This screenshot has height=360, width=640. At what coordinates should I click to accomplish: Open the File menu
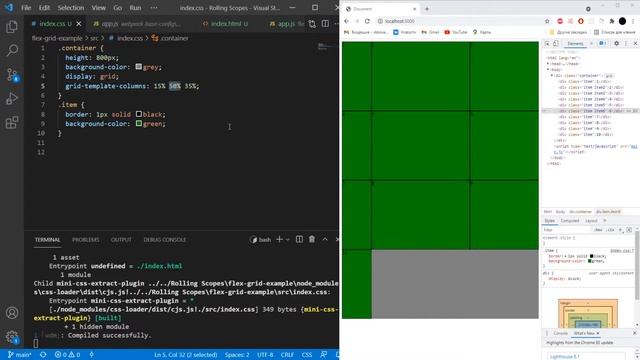point(26,8)
